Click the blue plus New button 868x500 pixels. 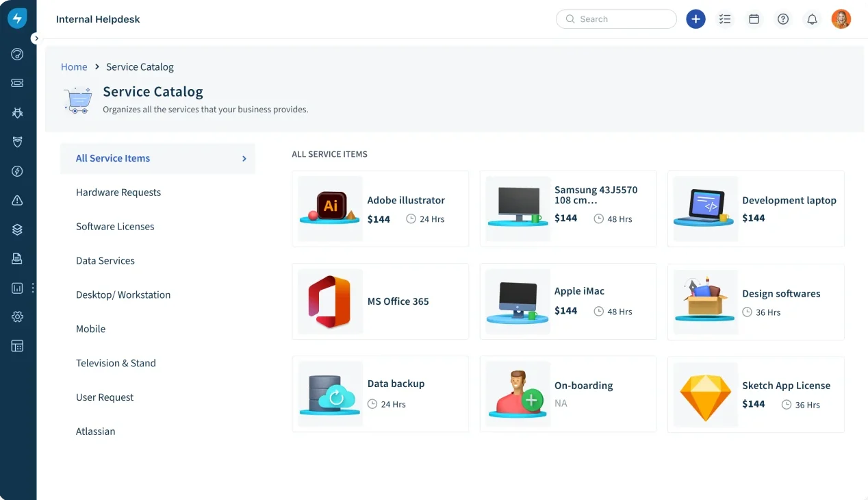click(x=695, y=19)
